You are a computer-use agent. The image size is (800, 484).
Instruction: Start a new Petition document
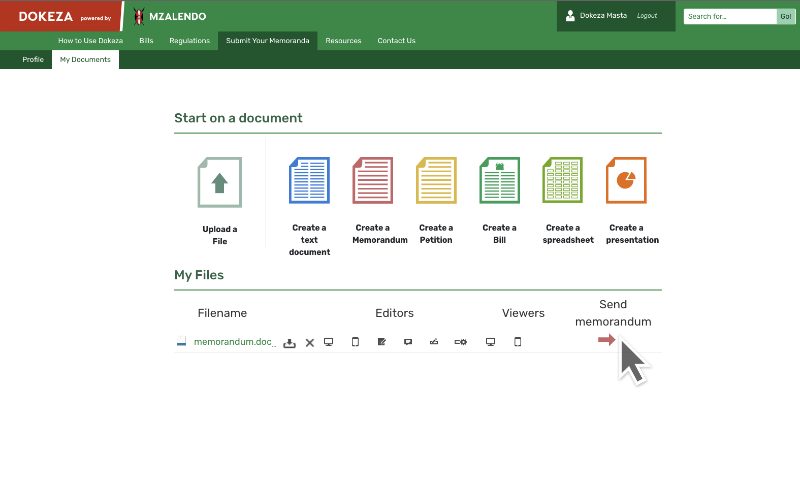point(436,181)
